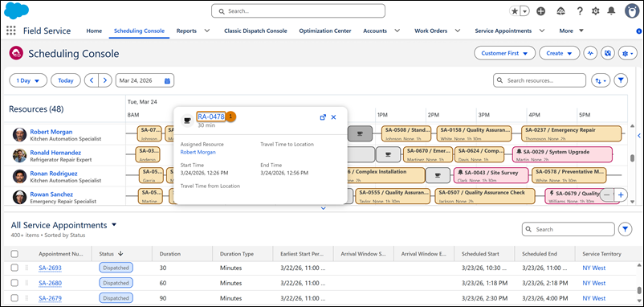The image size is (644, 307).
Task: Go to the next day arrow
Action: (x=105, y=80)
